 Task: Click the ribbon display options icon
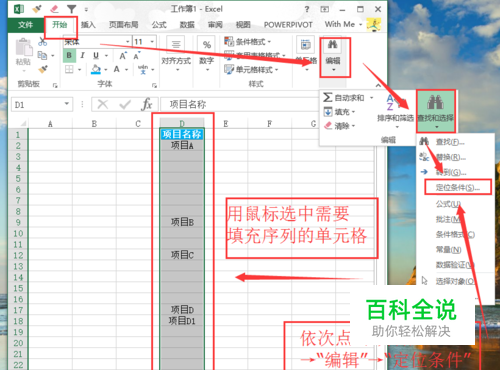[325, 9]
